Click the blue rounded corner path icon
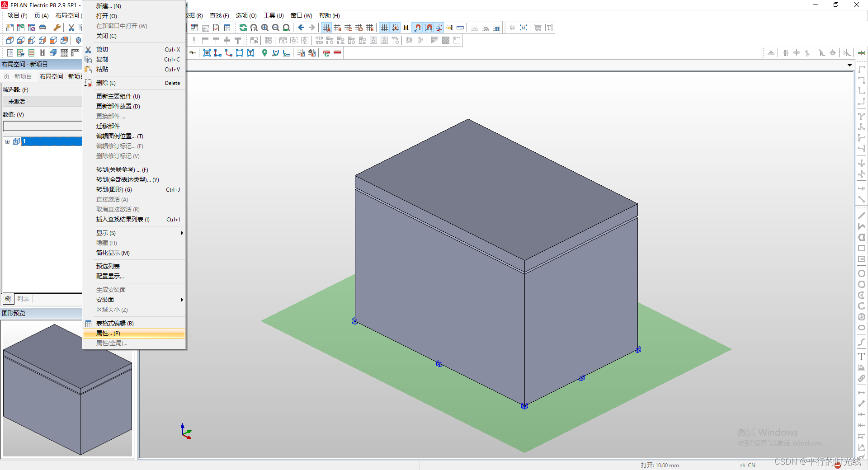Screen dimensions: 868x470 click(229, 53)
